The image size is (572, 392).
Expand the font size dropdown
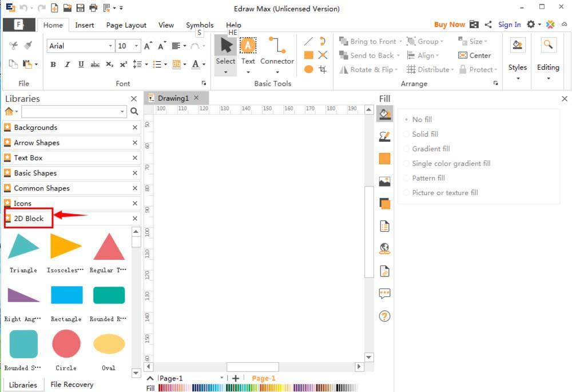(136, 46)
